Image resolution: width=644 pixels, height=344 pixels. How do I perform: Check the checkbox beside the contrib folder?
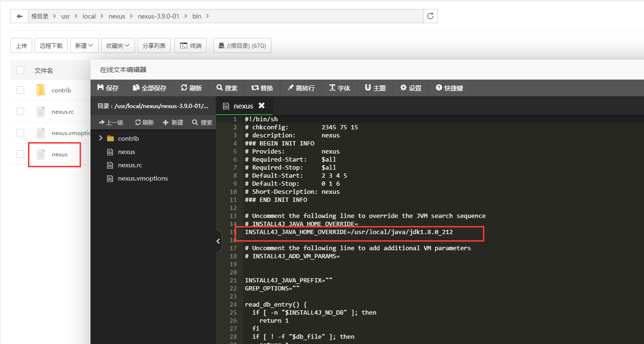(x=20, y=90)
